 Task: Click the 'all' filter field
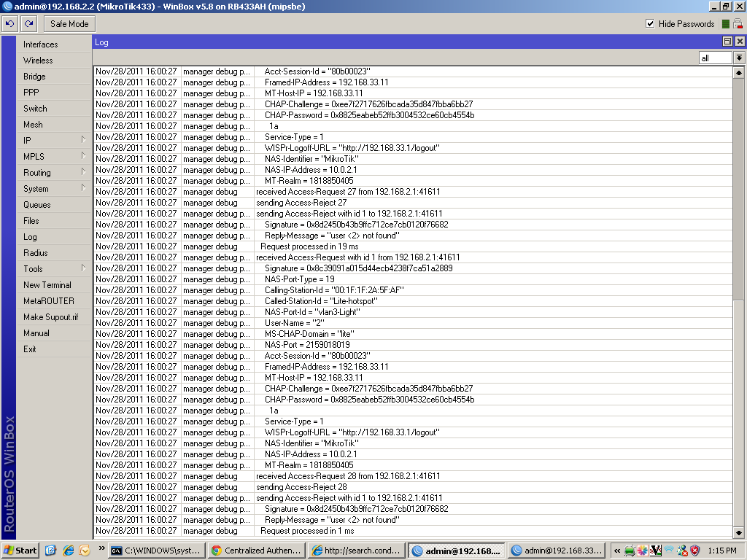click(715, 58)
